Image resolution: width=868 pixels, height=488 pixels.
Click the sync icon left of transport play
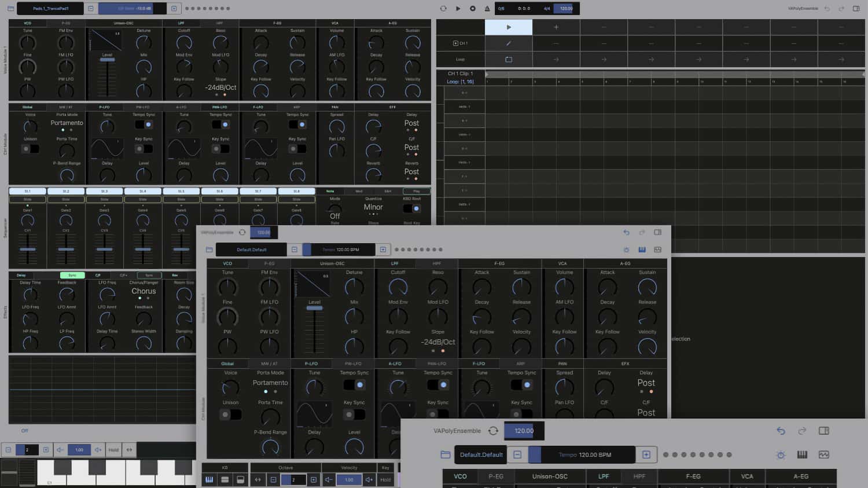pyautogui.click(x=443, y=9)
